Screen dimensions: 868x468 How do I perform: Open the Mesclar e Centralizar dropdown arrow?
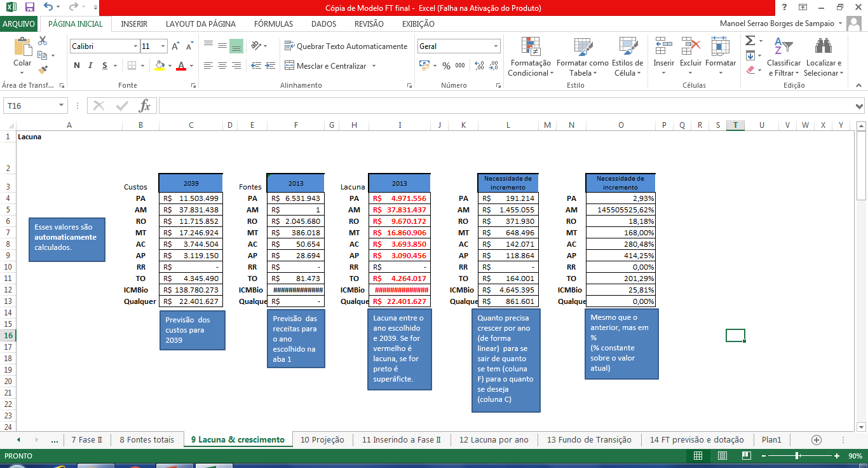pyautogui.click(x=374, y=65)
